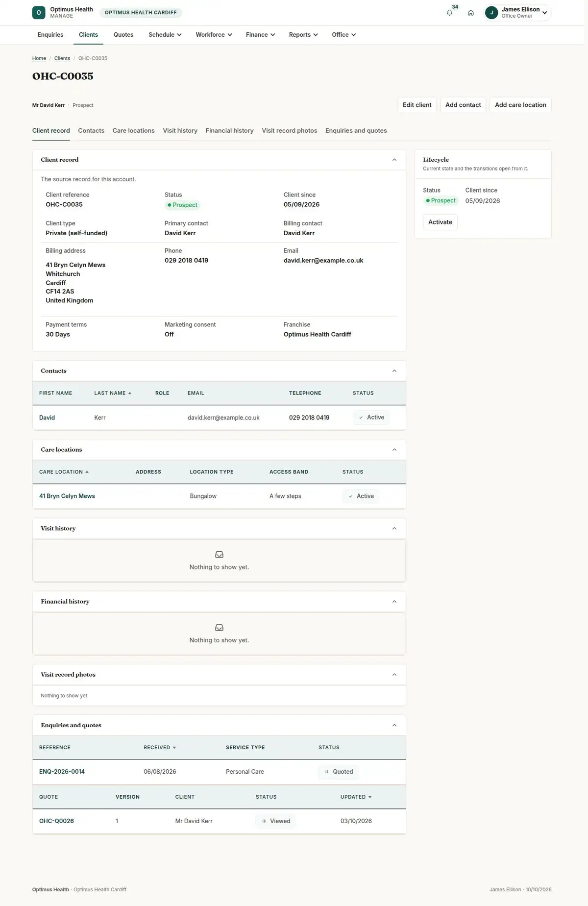Open enquiry ENQ-2026-0014
This screenshot has width=588, height=906.
[x=62, y=772]
